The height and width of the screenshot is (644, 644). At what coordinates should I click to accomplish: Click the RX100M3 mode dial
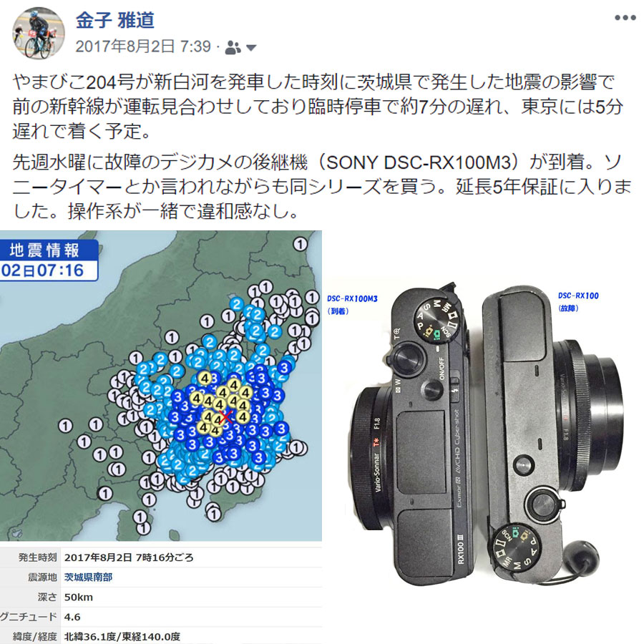[436, 319]
